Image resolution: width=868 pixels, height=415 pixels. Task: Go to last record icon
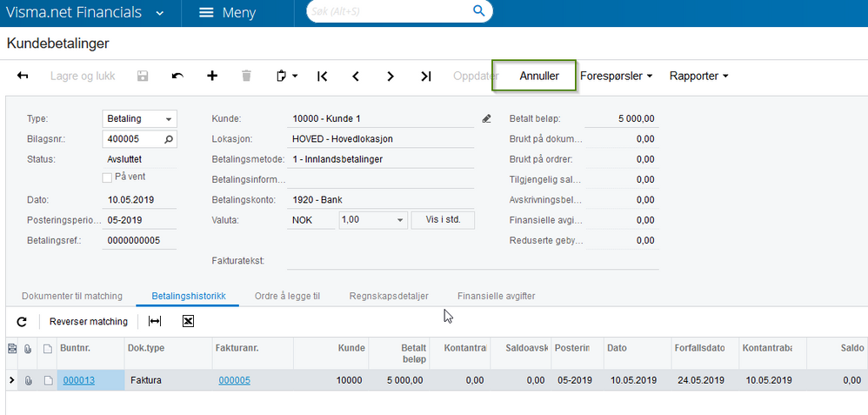coord(425,77)
